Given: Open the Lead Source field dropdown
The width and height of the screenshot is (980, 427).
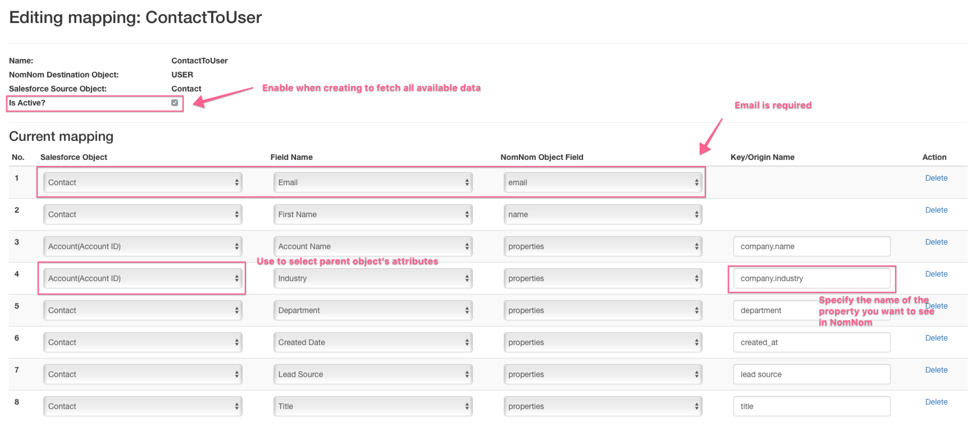Looking at the screenshot, I should tap(373, 374).
